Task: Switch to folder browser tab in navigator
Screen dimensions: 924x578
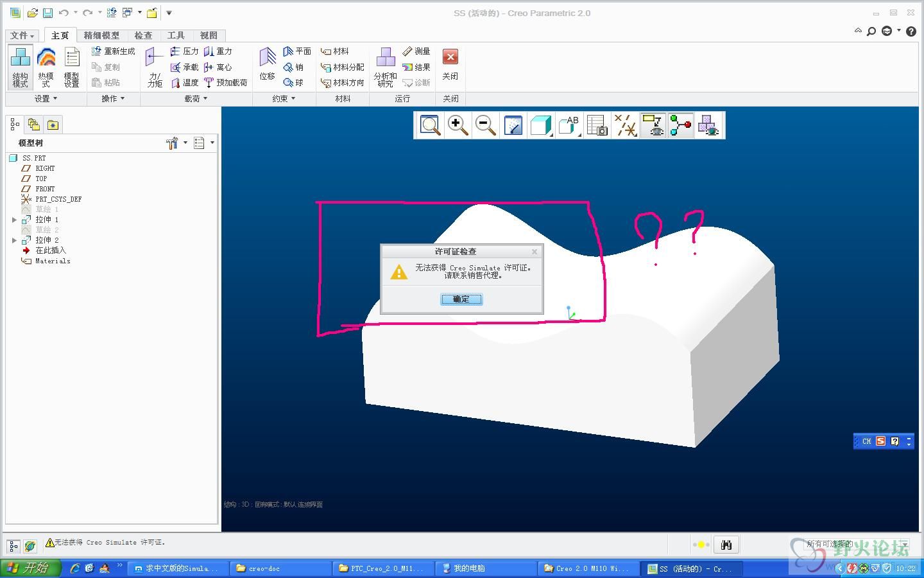Action: pos(33,125)
